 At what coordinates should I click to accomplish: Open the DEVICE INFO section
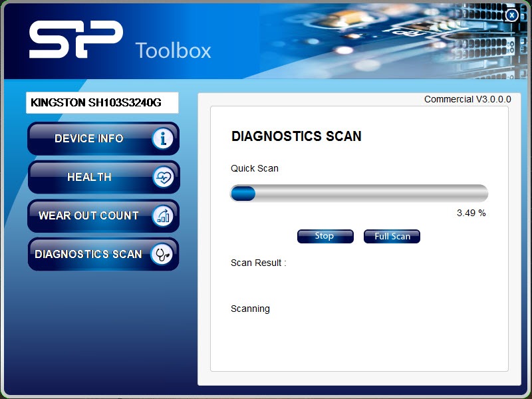pyautogui.click(x=103, y=138)
